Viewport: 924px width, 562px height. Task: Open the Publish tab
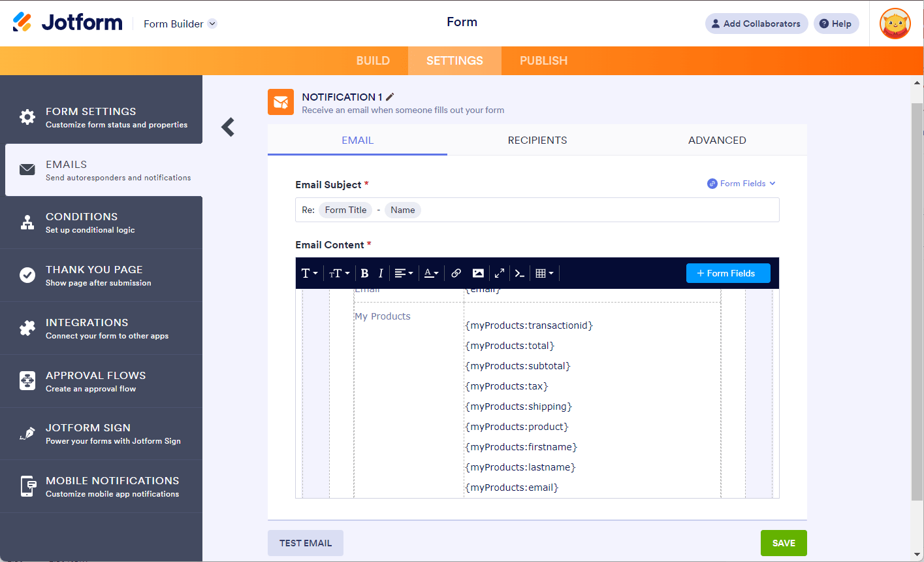pos(543,61)
